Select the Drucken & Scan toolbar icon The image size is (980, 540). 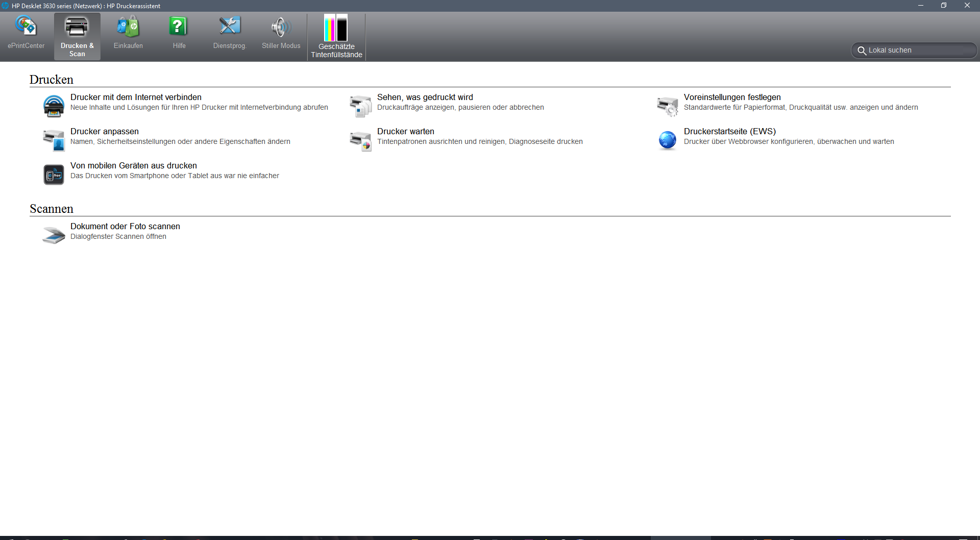pos(77,27)
